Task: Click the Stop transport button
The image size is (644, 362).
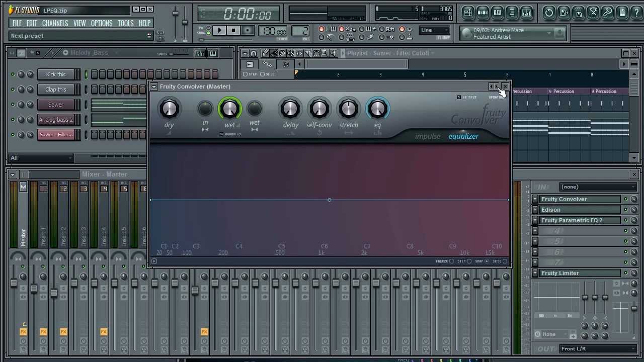Action: (x=233, y=31)
